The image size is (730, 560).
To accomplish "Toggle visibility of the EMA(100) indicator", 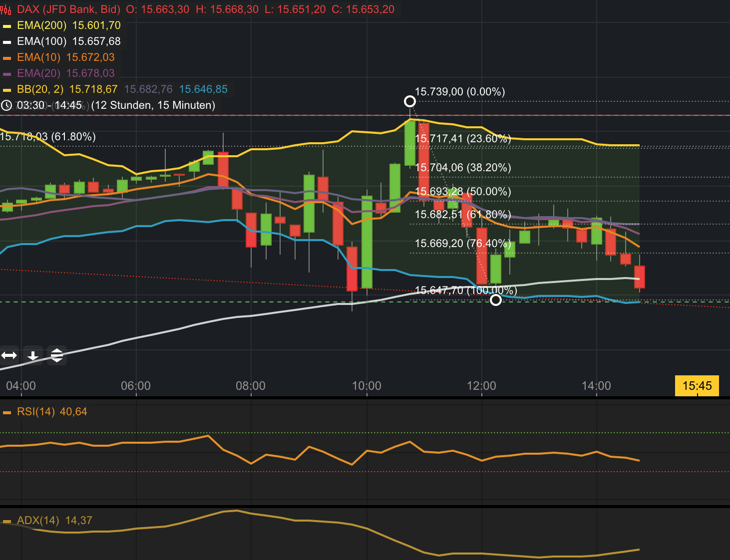I will point(6,41).
